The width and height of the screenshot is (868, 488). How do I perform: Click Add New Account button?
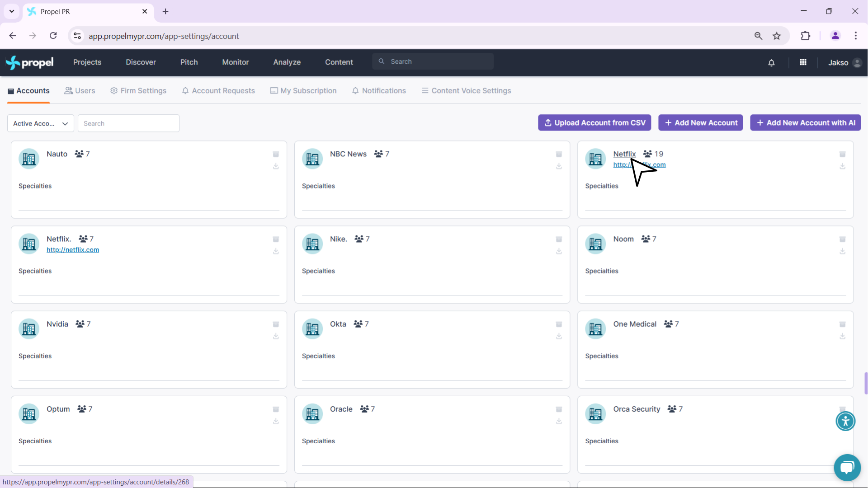700,123
